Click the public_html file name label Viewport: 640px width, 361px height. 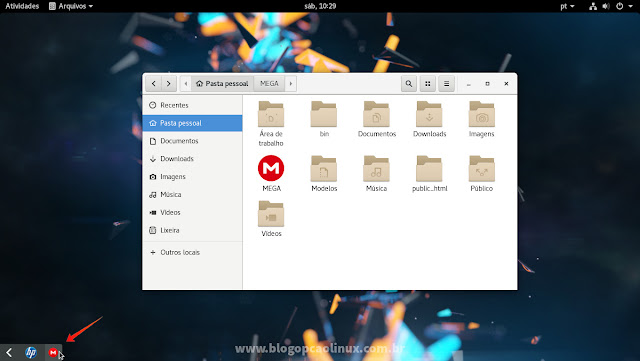pyautogui.click(x=429, y=189)
